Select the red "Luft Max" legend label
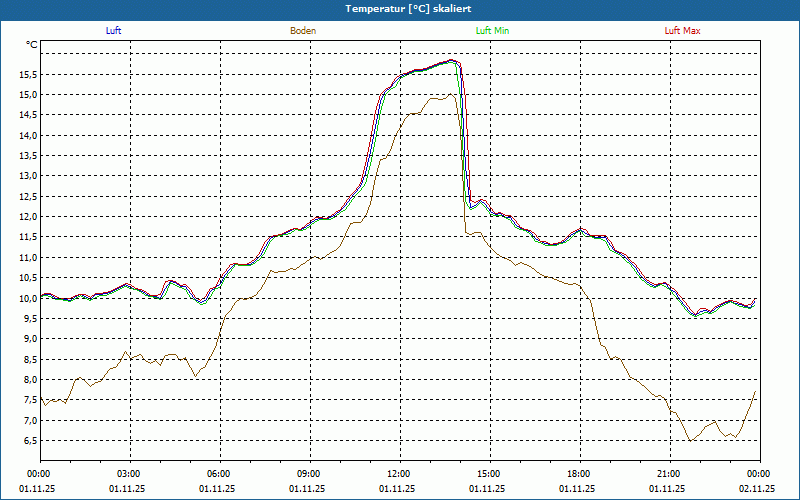800x500 pixels. pyautogui.click(x=682, y=31)
